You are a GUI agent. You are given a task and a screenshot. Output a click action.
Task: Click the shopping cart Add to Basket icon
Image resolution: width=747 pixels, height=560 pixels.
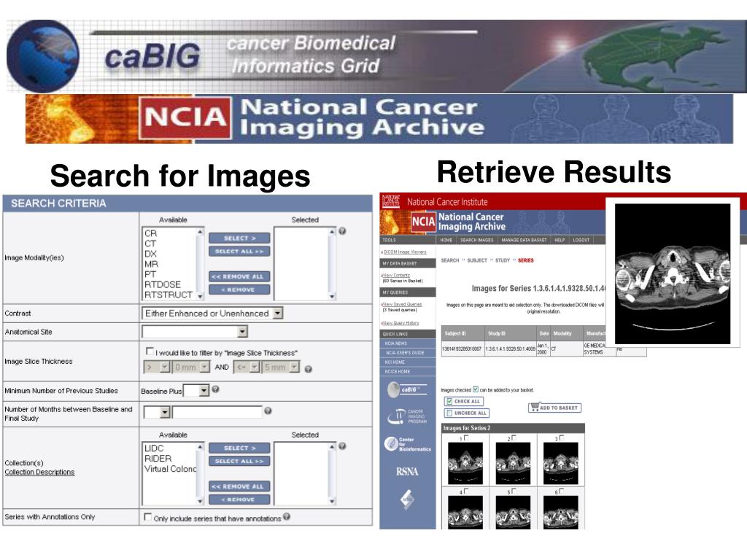pos(535,407)
